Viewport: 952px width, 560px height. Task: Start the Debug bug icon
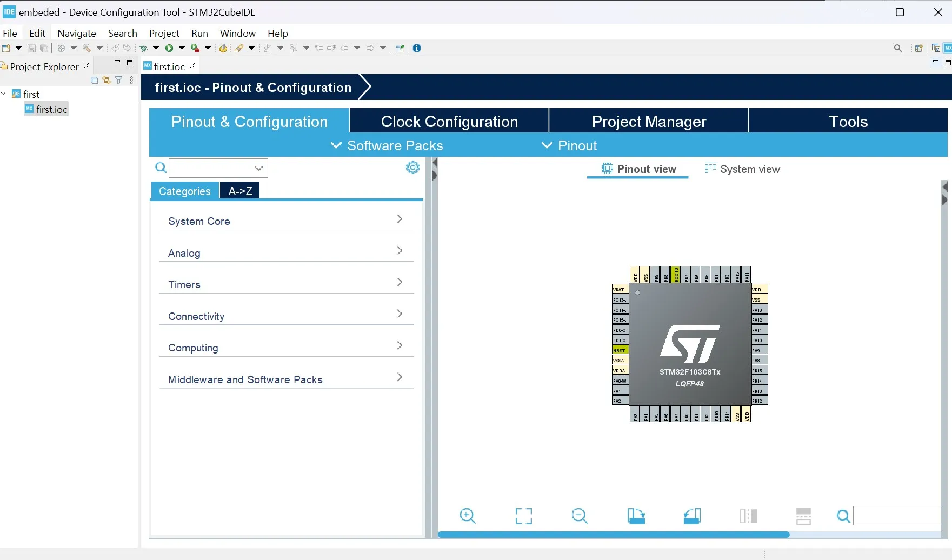[144, 48]
